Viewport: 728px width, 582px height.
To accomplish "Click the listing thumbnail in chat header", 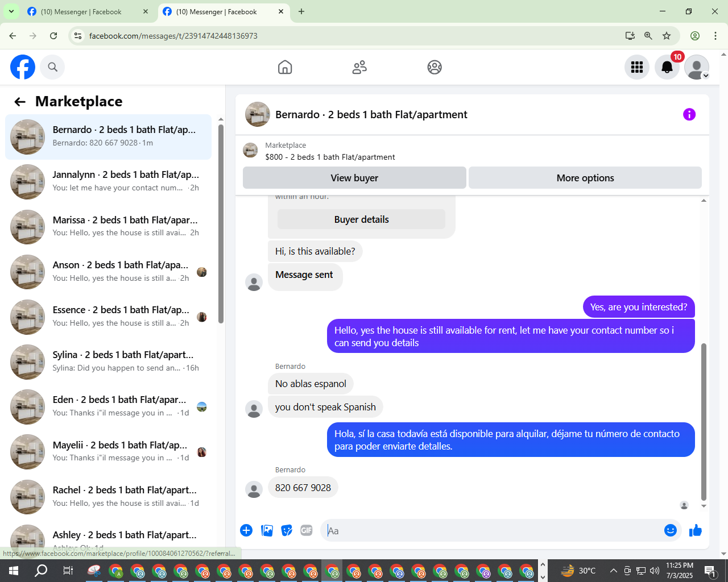I will click(257, 114).
